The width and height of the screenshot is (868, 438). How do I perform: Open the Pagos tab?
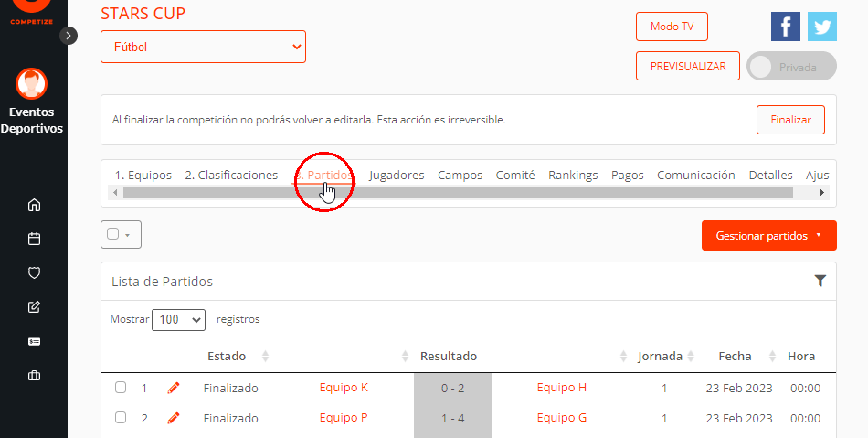pyautogui.click(x=627, y=175)
